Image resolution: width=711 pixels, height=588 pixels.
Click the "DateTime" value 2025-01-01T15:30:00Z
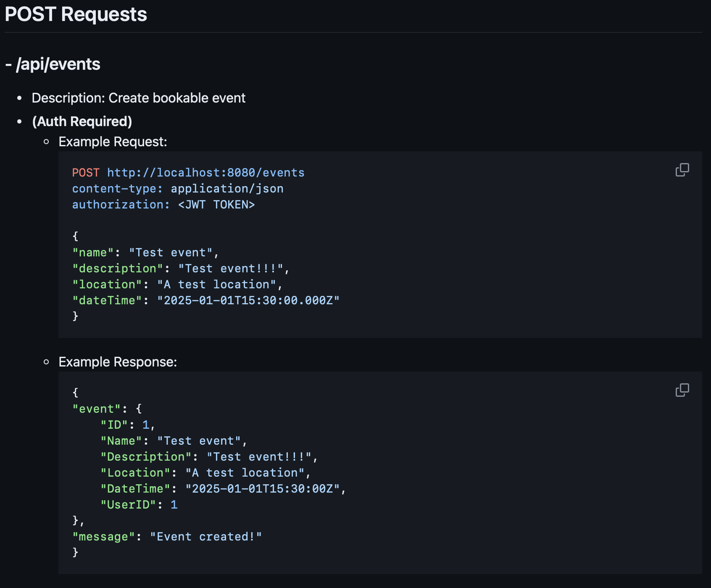click(263, 489)
